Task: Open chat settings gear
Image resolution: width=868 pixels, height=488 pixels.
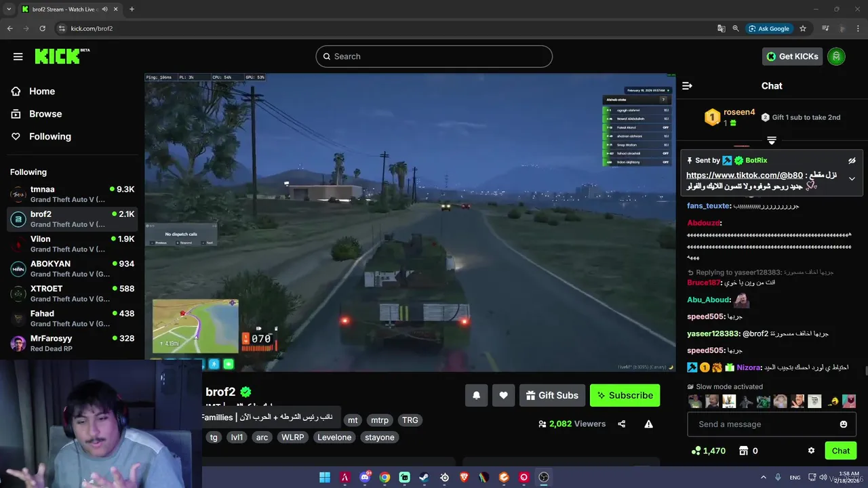Action: click(811, 451)
